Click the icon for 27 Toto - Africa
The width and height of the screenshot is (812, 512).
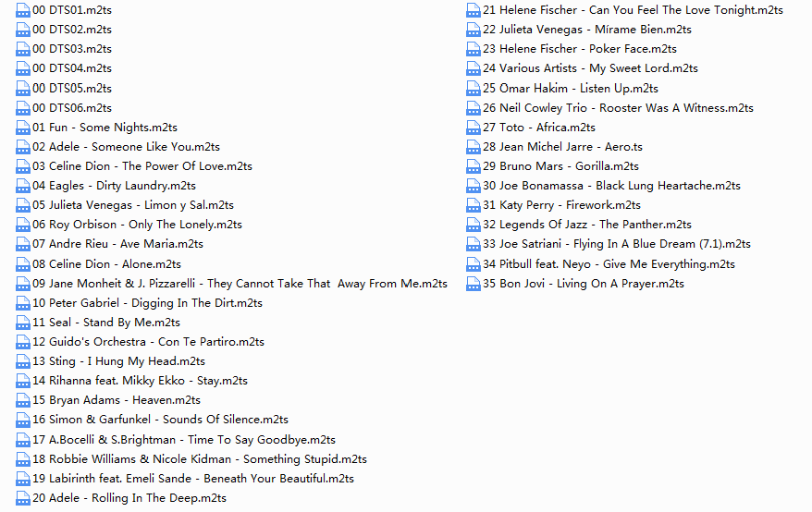tap(474, 128)
